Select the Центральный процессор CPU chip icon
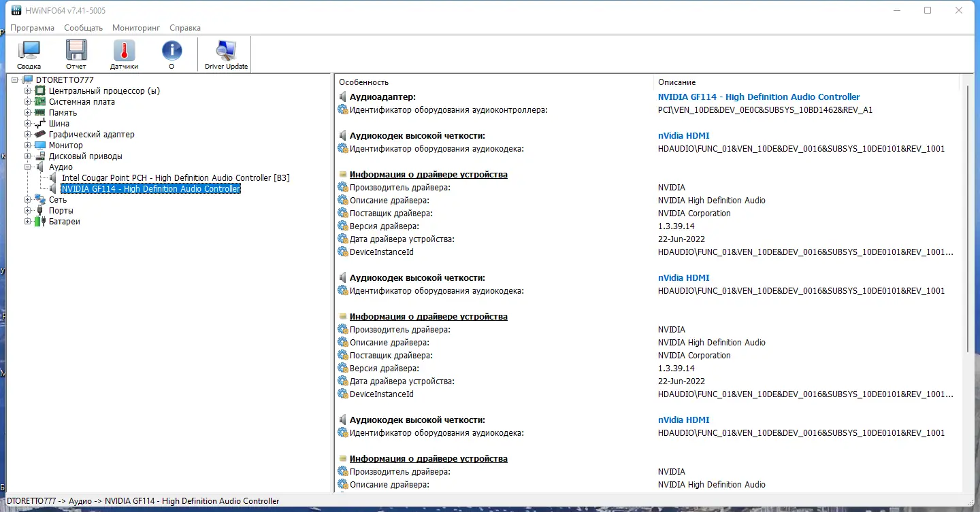The width and height of the screenshot is (980, 512). 40,91
